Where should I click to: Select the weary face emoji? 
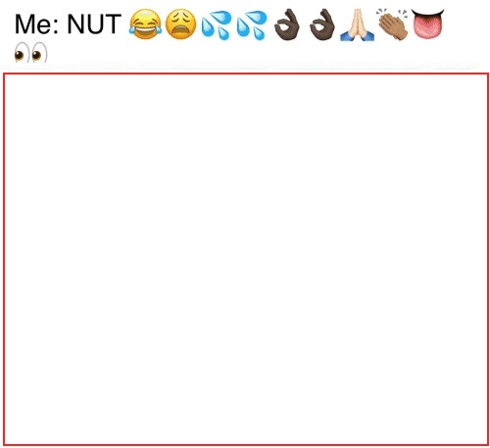180,25
